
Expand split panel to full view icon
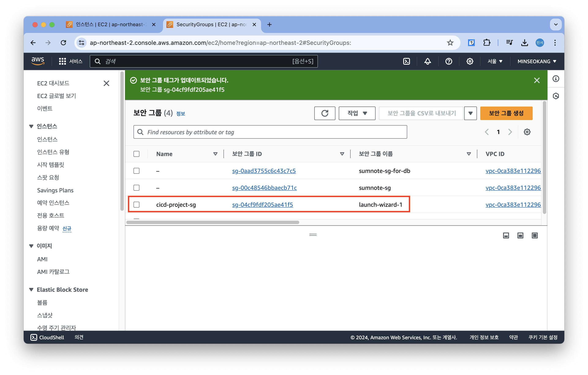tap(535, 235)
